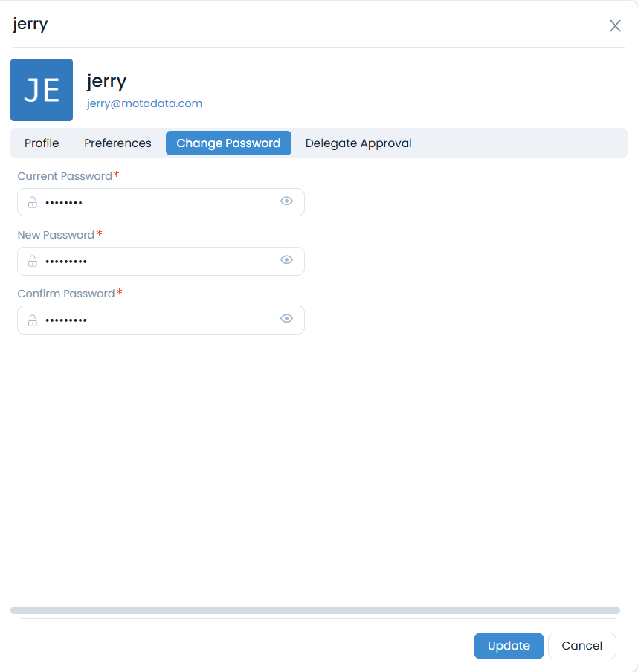Switch to the Profile tab
Screen dimensions: 638x672
tap(41, 143)
